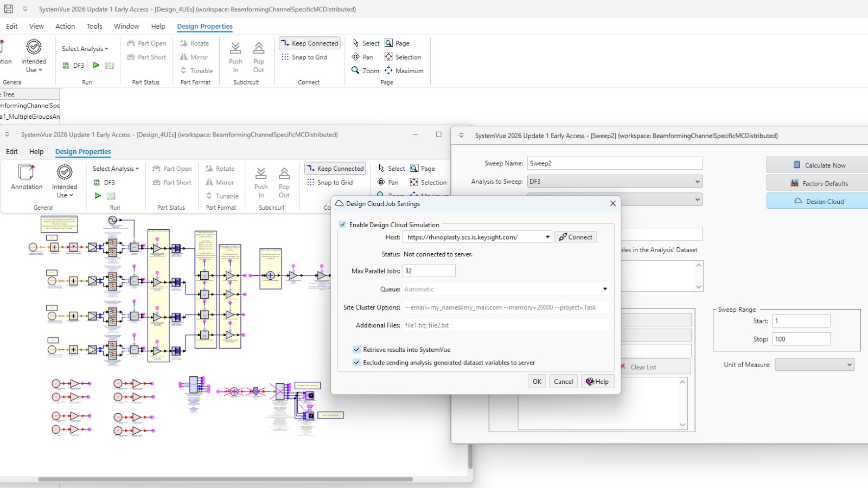The height and width of the screenshot is (488, 868).
Task: Uncheck Enable Design Cloud Simulation
Action: [x=342, y=224]
